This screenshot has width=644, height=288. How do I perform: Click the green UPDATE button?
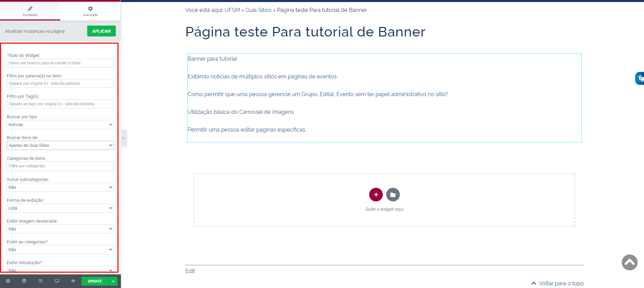[x=95, y=281]
